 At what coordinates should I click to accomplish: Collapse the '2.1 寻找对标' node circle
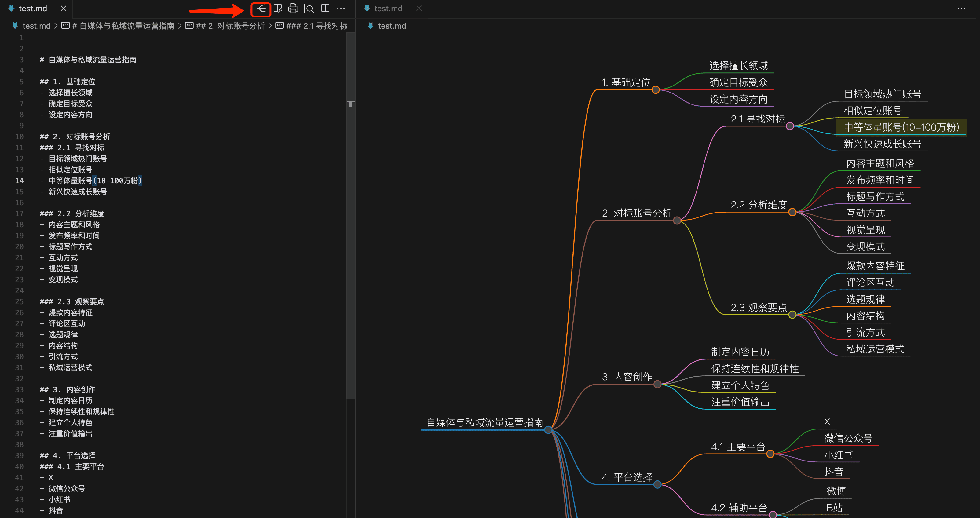[790, 126]
